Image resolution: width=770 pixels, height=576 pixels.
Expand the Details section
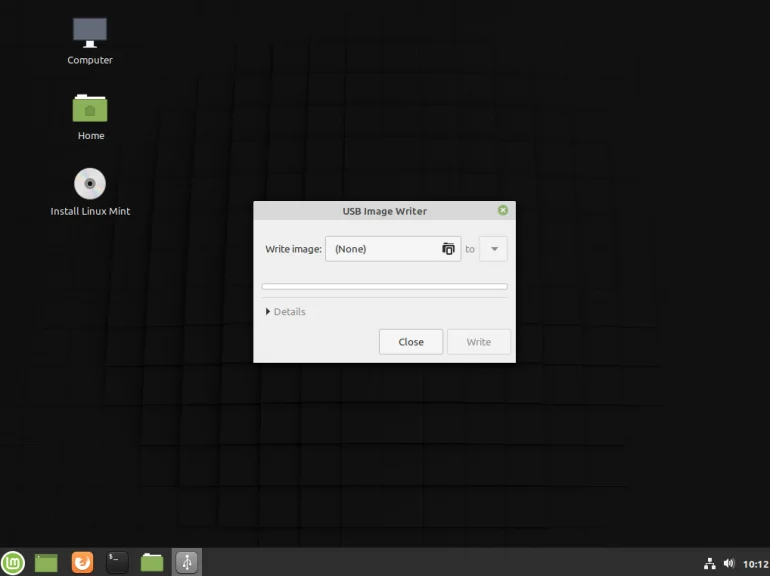pyautogui.click(x=286, y=312)
